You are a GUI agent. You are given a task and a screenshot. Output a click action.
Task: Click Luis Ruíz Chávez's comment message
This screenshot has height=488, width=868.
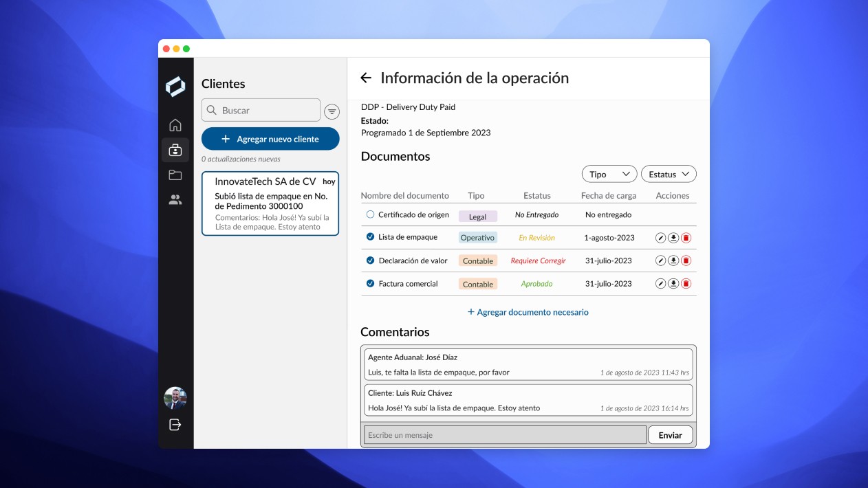tap(528, 400)
